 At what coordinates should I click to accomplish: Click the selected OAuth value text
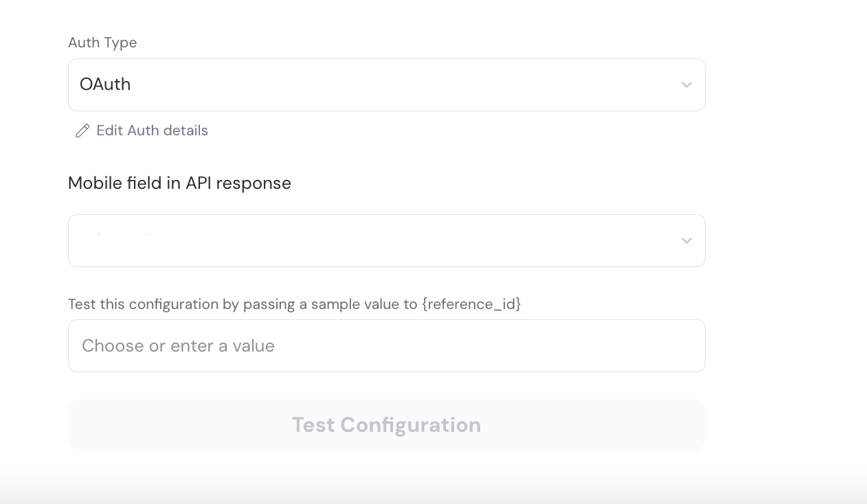click(x=105, y=84)
